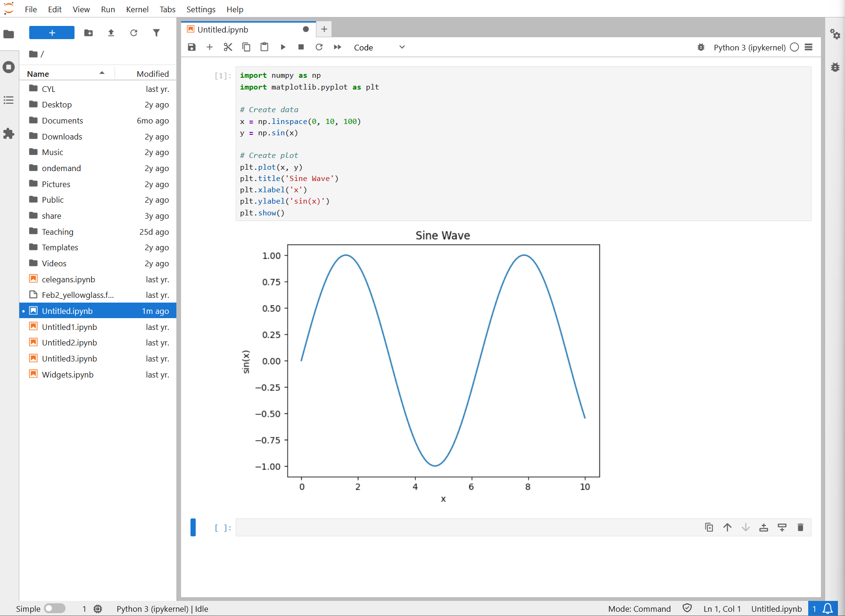
Task: Click the kernel status circle indicator
Action: 795,47
